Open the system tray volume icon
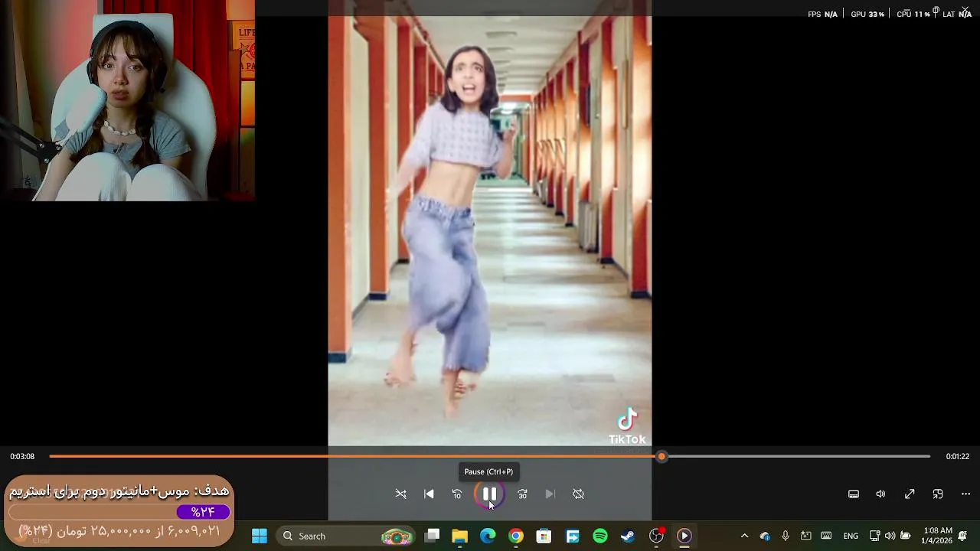Viewport: 980px width, 551px height. click(x=890, y=536)
